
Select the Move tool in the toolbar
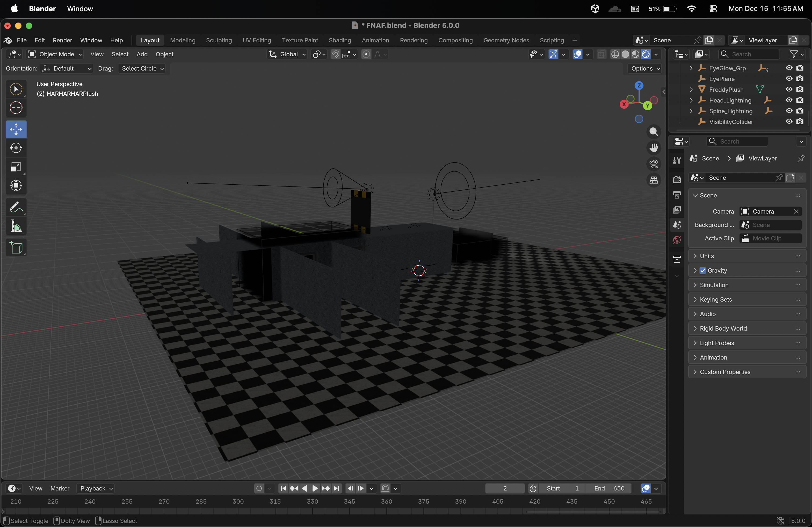tap(16, 129)
